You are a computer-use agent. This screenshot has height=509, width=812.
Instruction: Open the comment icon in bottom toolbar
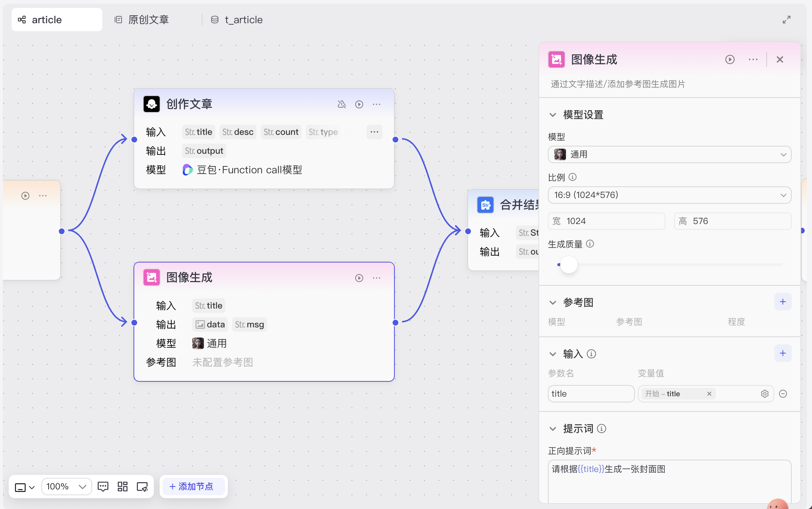(103, 487)
